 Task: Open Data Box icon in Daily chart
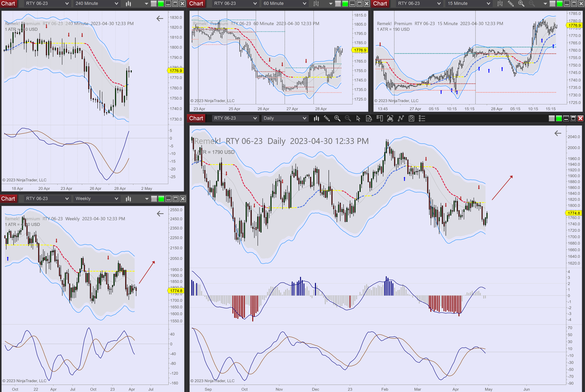369,118
